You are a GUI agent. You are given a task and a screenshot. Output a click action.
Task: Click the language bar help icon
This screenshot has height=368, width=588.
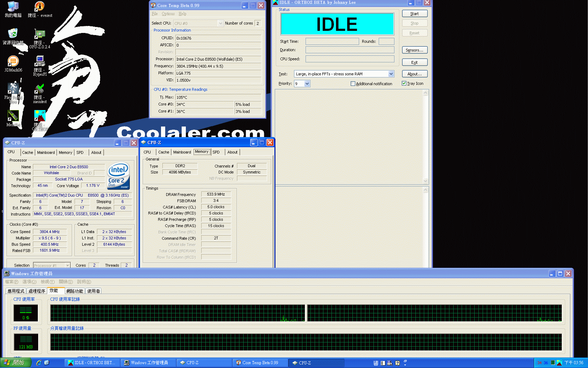coord(397,363)
